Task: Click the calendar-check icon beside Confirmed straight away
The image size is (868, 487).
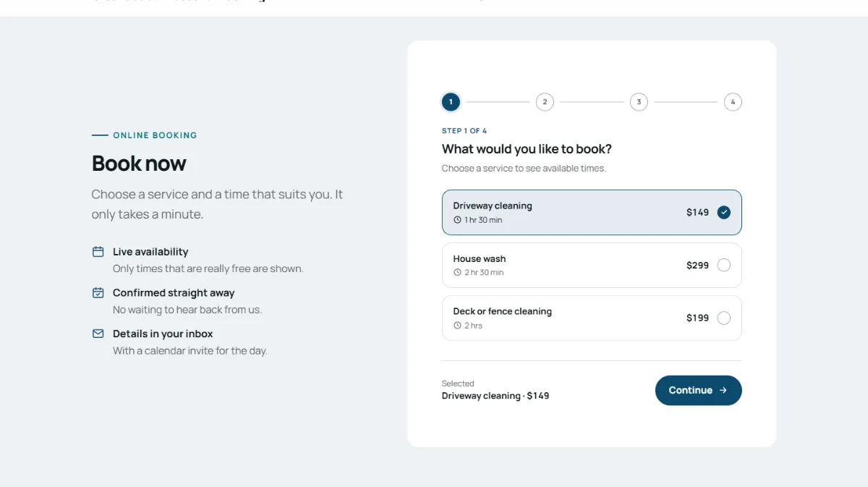Action: [x=98, y=293]
